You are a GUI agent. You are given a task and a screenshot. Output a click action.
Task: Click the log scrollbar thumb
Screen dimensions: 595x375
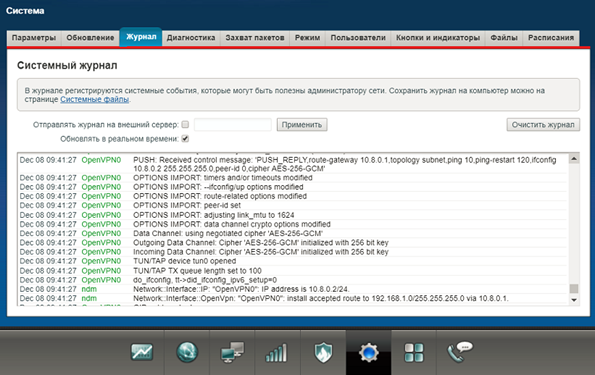click(x=574, y=288)
